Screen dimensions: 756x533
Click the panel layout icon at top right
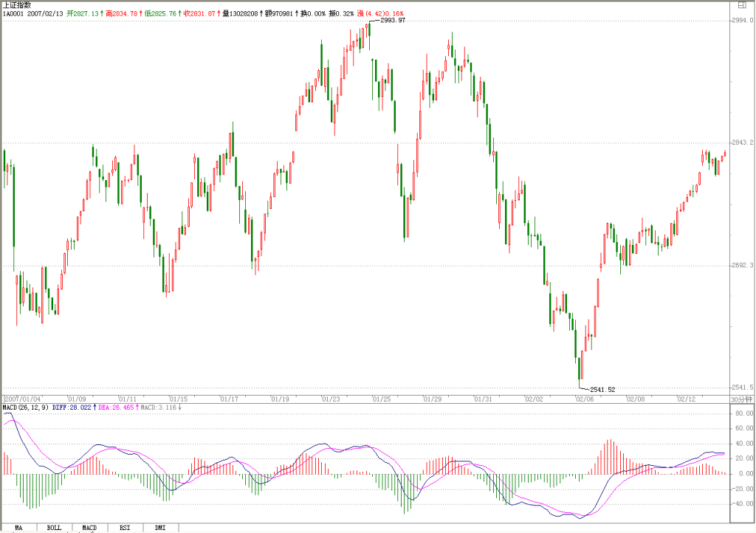741,5
